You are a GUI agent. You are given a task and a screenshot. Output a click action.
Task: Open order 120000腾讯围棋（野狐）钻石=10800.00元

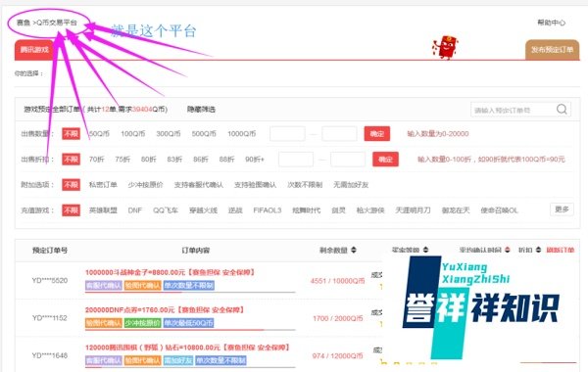tap(187, 348)
